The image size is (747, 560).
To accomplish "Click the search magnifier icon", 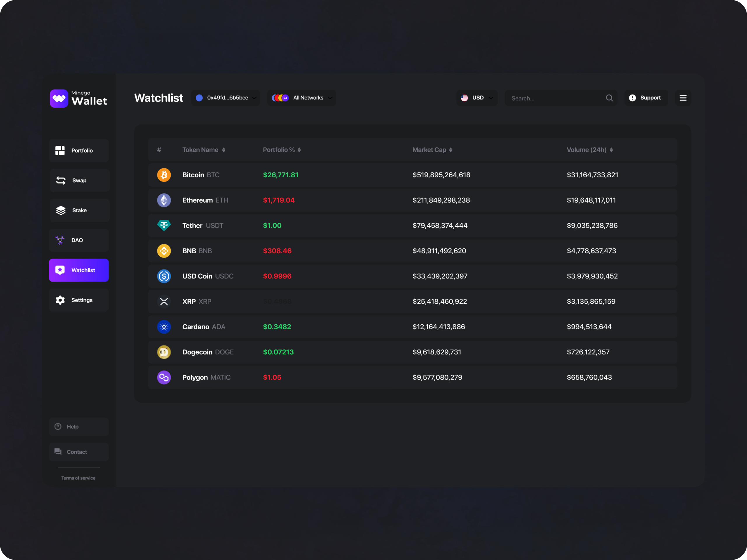I will [x=609, y=98].
